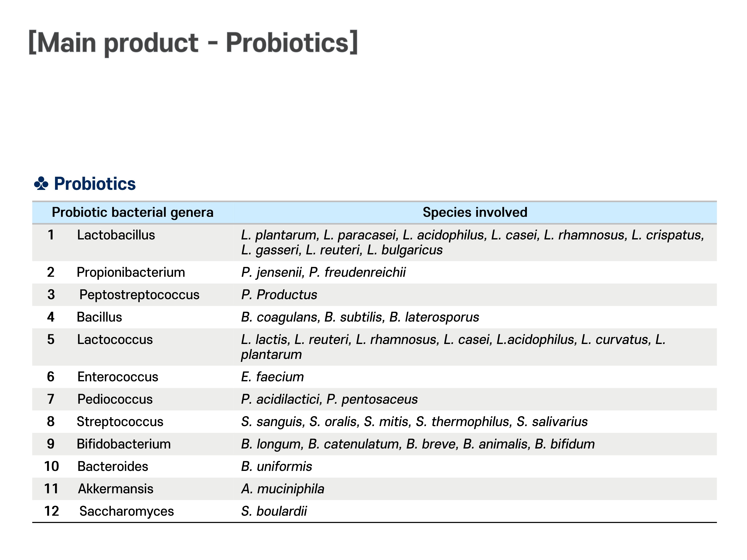Screen dimensions: 747x560
Task: Click the Main product - Probiotics title
Action: pos(193,43)
